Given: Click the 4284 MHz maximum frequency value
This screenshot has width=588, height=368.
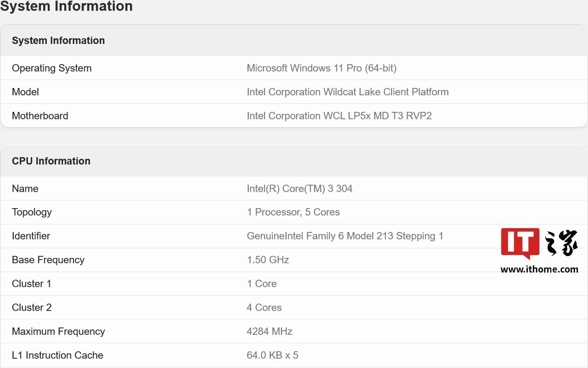Looking at the screenshot, I should point(269,331).
